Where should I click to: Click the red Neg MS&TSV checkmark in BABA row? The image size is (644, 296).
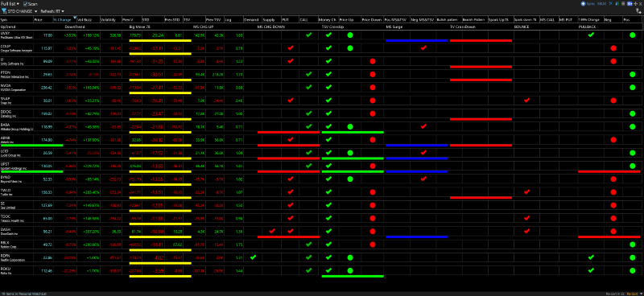[x=423, y=127]
